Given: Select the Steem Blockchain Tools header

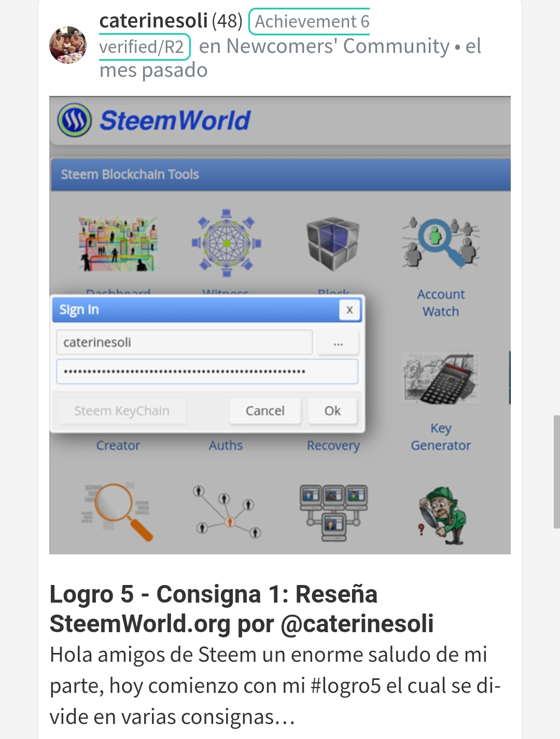Looking at the screenshot, I should click(x=281, y=175).
